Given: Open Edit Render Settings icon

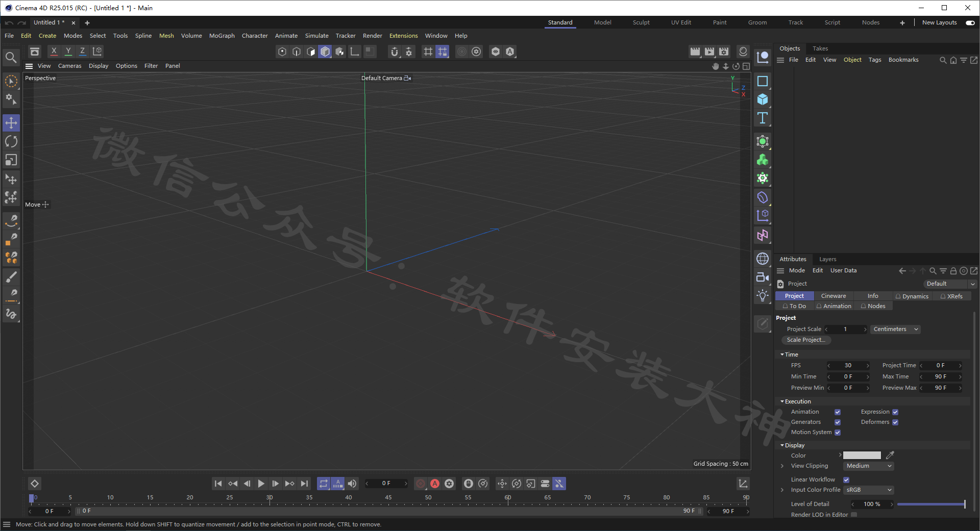Looking at the screenshot, I should click(724, 52).
